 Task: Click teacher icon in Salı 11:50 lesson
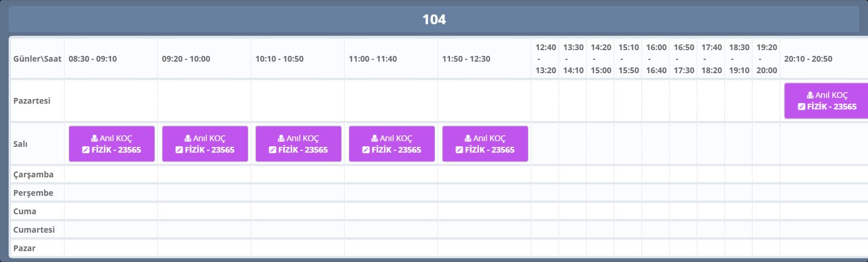click(469, 138)
